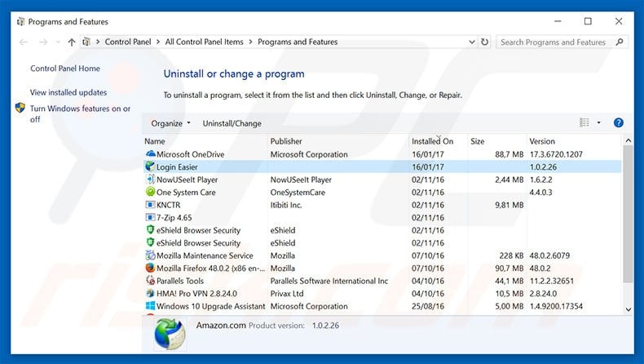Select the One System Care entry
644x364 pixels.
tap(186, 192)
